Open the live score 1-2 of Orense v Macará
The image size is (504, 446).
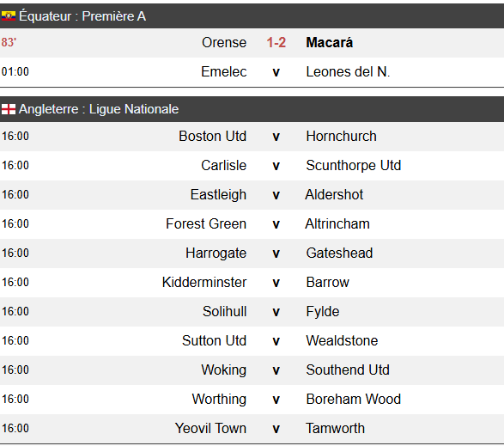click(276, 42)
